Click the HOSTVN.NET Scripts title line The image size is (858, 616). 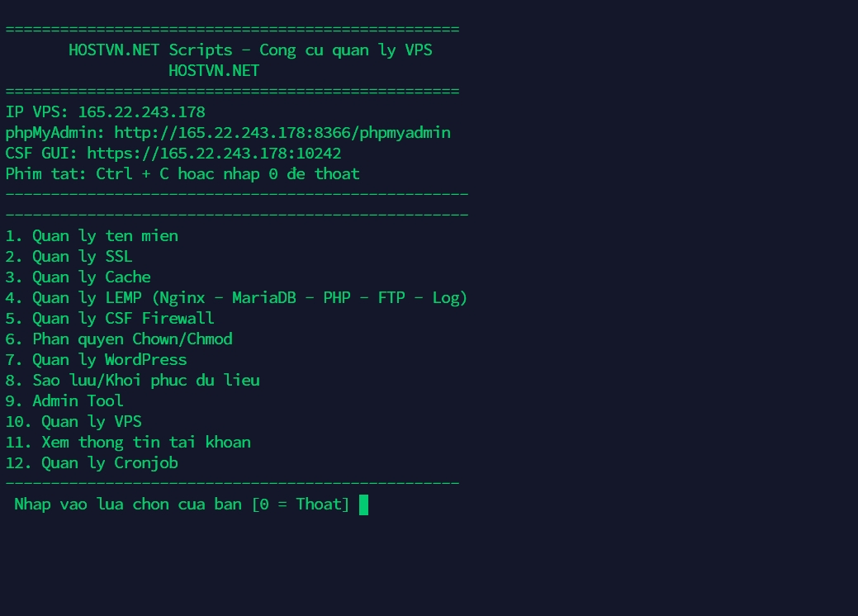(x=250, y=50)
